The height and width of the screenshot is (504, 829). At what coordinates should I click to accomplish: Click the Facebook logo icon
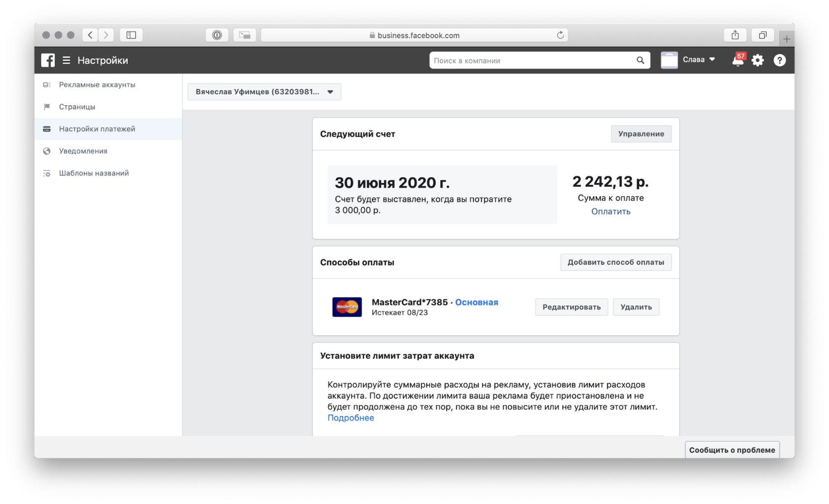[48, 60]
